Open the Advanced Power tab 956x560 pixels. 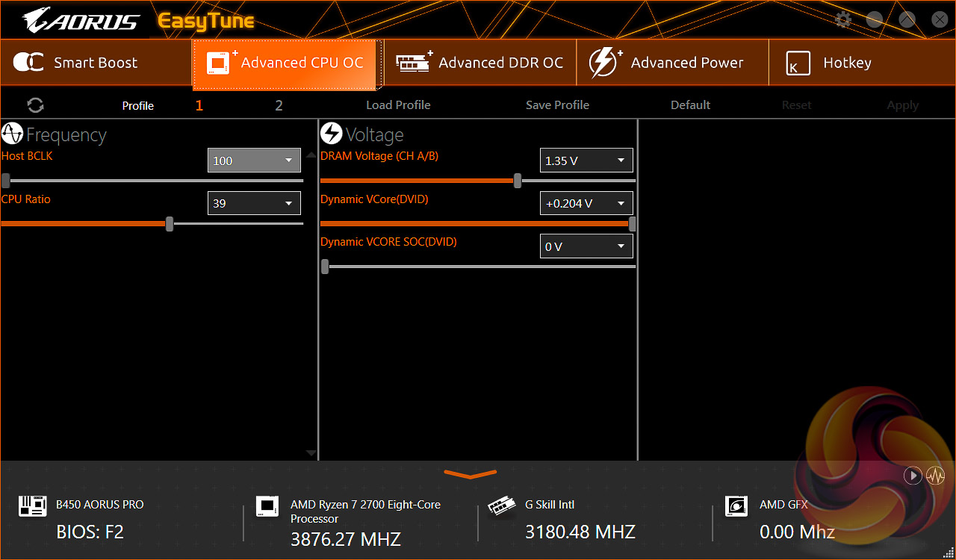(x=672, y=63)
